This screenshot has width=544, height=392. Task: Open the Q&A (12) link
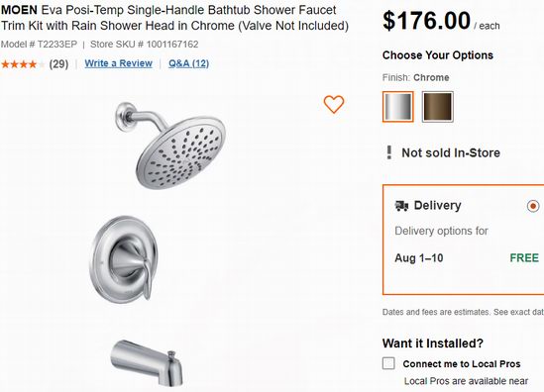(188, 63)
